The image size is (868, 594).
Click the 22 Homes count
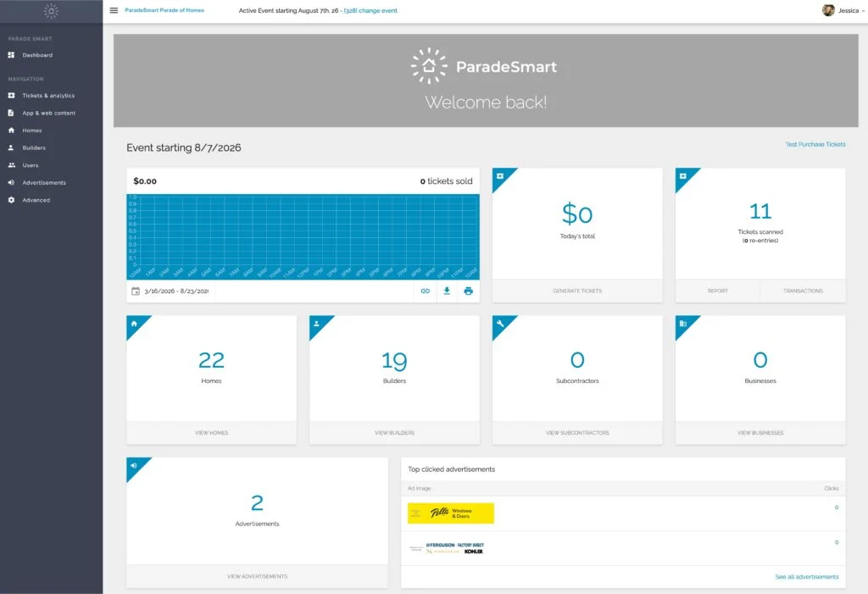tap(211, 360)
